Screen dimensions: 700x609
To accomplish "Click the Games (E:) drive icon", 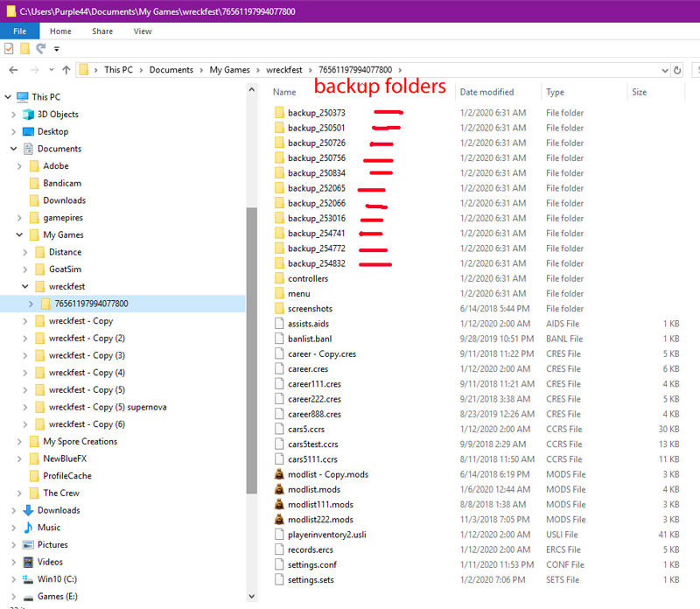I will click(x=28, y=597).
